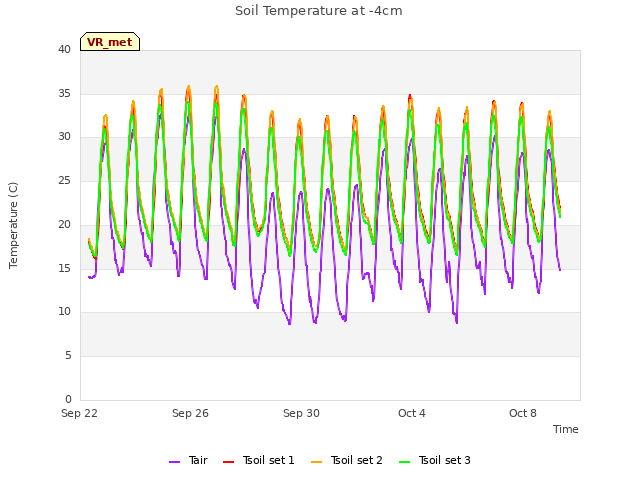Image resolution: width=640 pixels, height=480 pixels.
Task: Click the 40 y-axis tick label
Action: 64,49
